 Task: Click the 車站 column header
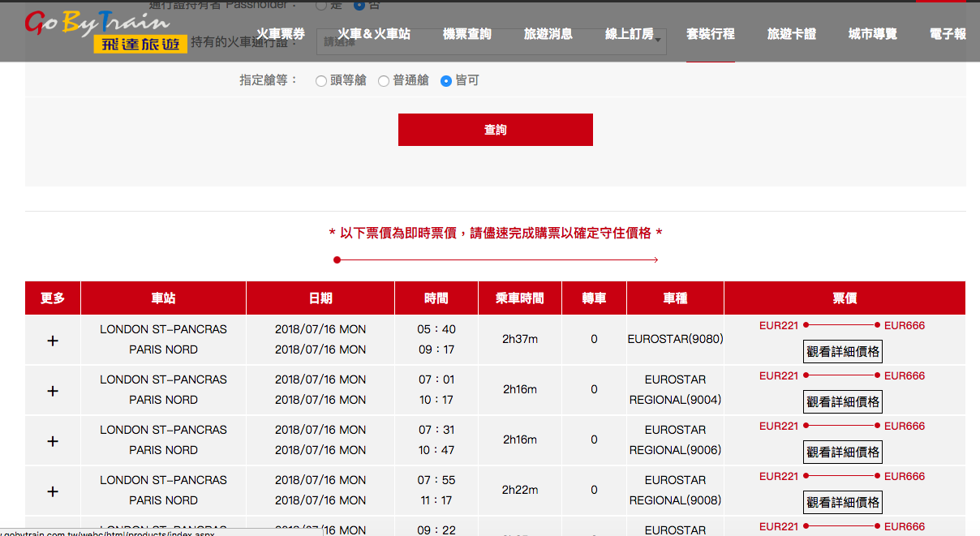[163, 298]
